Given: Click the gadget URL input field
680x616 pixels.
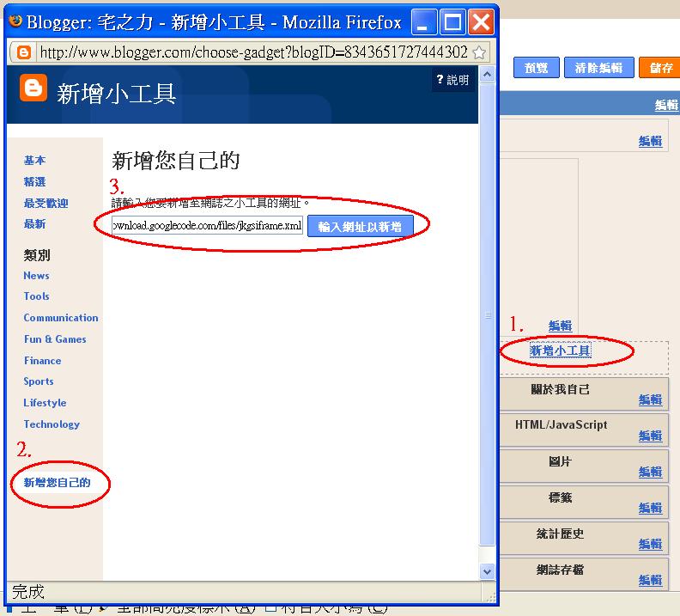Looking at the screenshot, I should point(207,226).
